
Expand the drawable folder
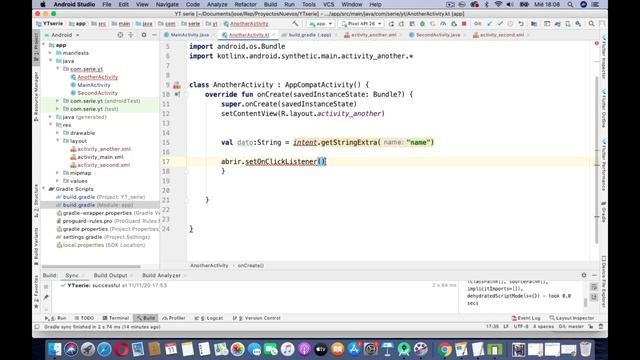[x=58, y=133]
